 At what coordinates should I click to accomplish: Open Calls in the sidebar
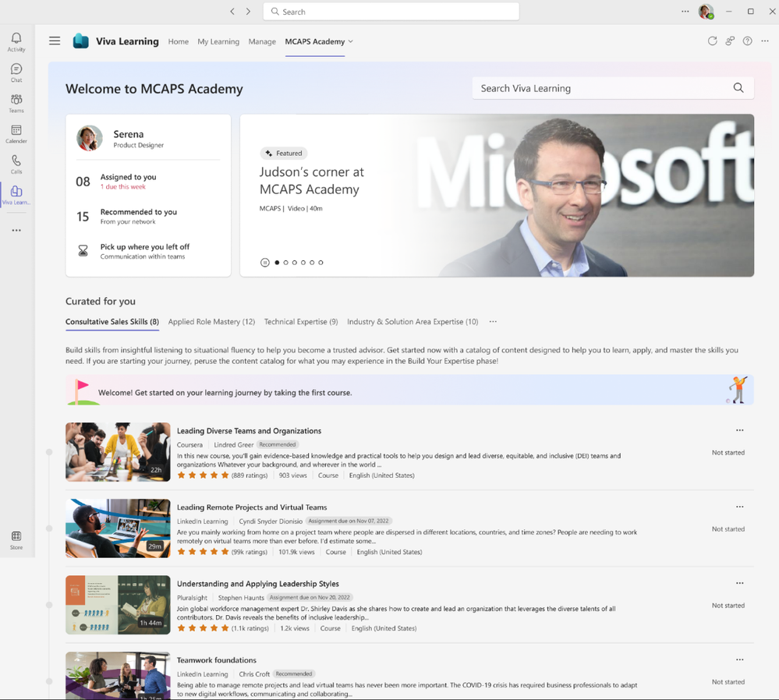coord(16,164)
